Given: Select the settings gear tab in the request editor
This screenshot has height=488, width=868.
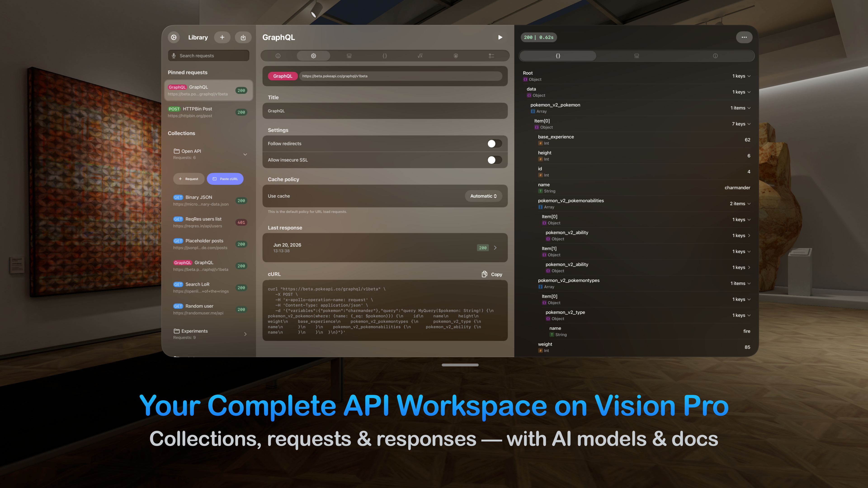Looking at the screenshot, I should (x=313, y=56).
